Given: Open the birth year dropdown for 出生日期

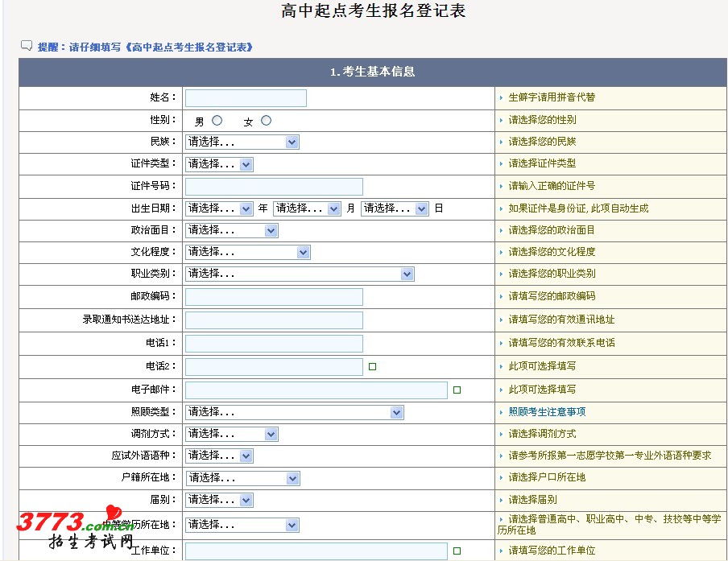Looking at the screenshot, I should [x=219, y=208].
